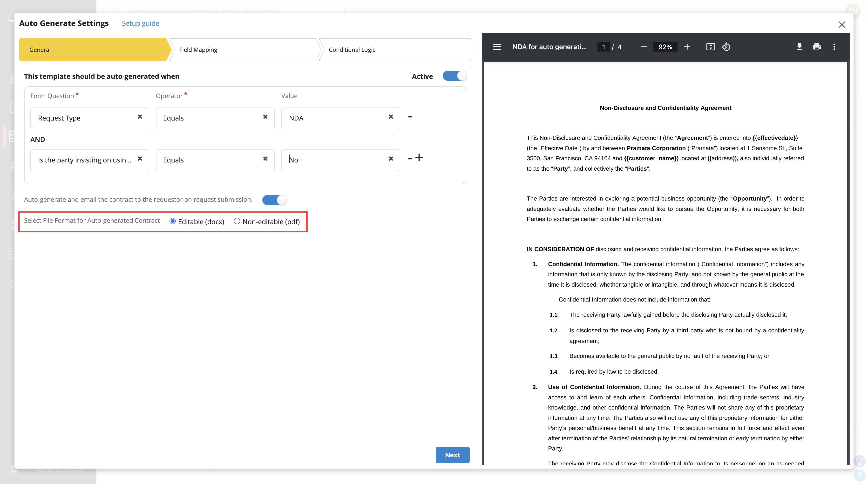The width and height of the screenshot is (868, 484).
Task: Close the Auto Generate Settings dialog
Action: click(842, 25)
